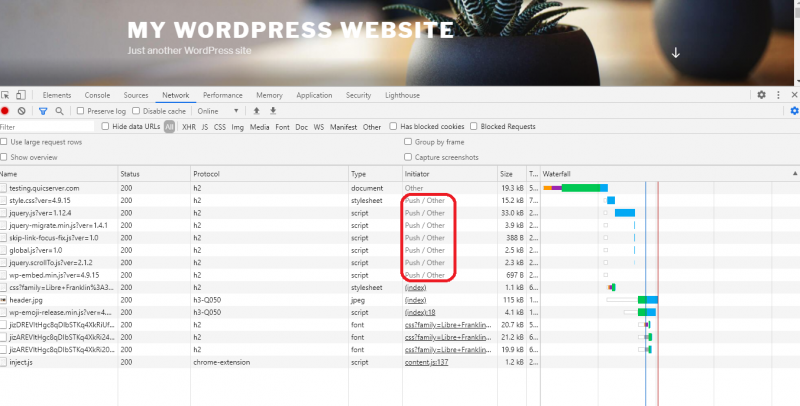Toggle the filter funnel icon
This screenshot has height=406, width=800.
43,111
